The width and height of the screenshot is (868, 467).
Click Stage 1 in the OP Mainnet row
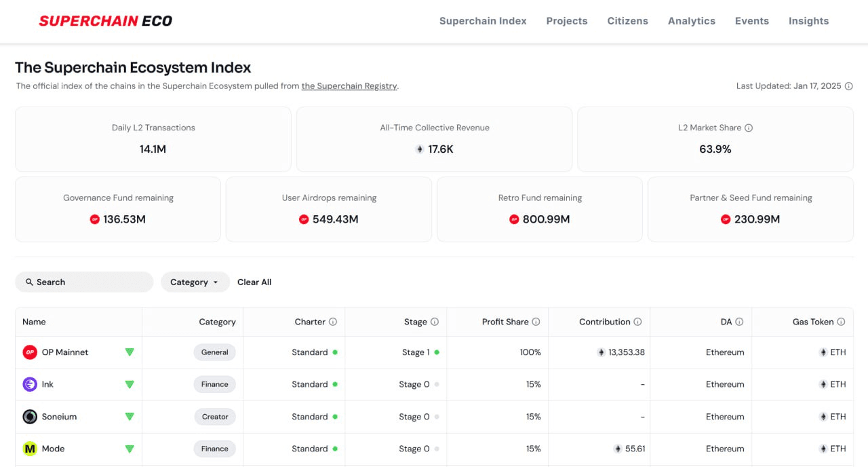pyautogui.click(x=416, y=352)
